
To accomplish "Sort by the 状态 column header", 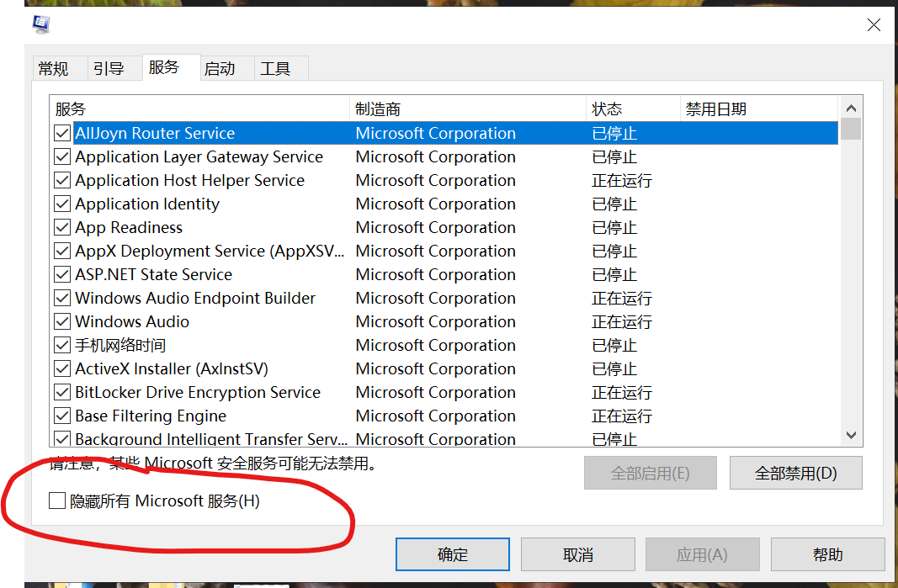I will point(633,109).
